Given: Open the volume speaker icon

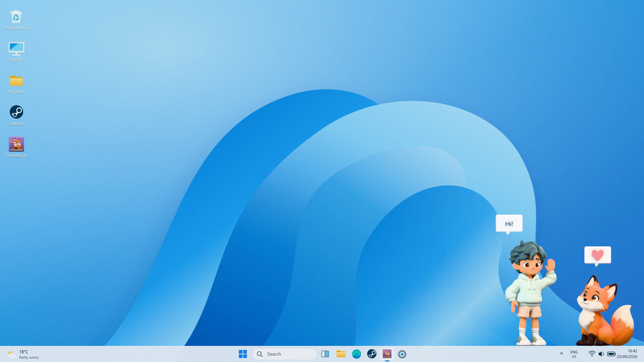Looking at the screenshot, I should tap(601, 354).
